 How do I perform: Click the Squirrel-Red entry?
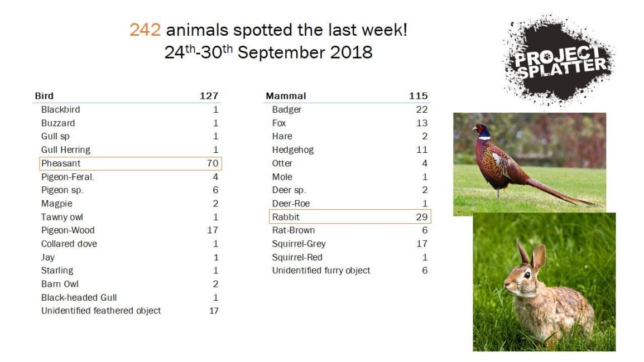297,257
